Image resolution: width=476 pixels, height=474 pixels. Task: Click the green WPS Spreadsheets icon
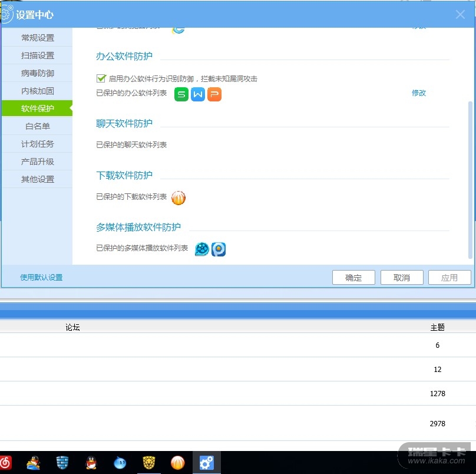click(x=181, y=94)
